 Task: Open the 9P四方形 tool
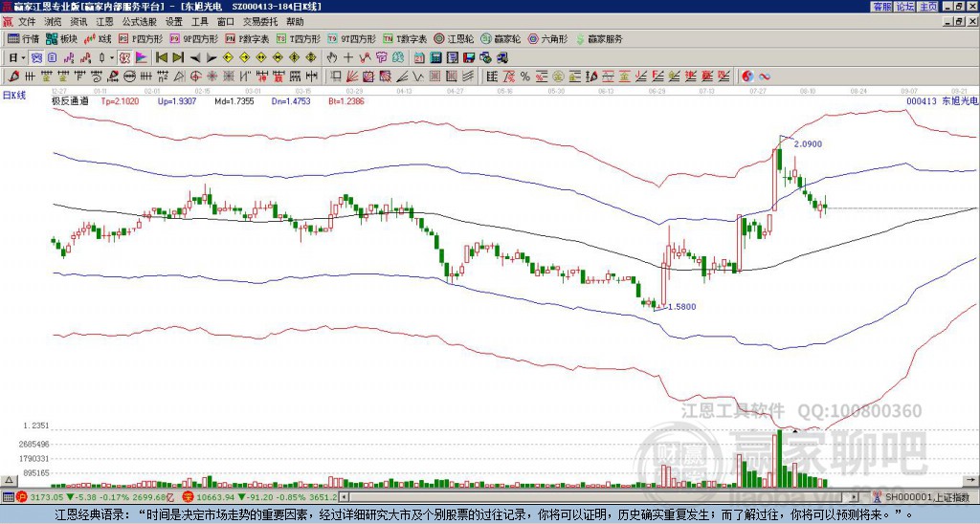coord(193,38)
